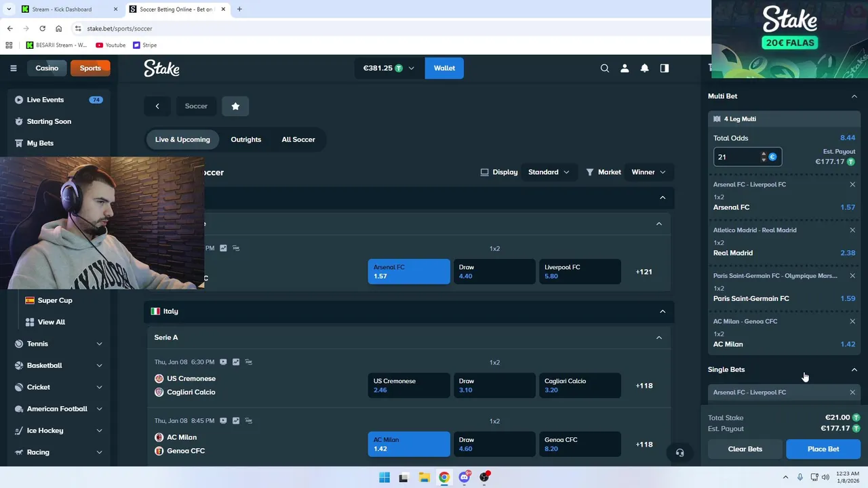Viewport: 868px width, 488px height.
Task: Click the Place Bet button
Action: click(823, 449)
